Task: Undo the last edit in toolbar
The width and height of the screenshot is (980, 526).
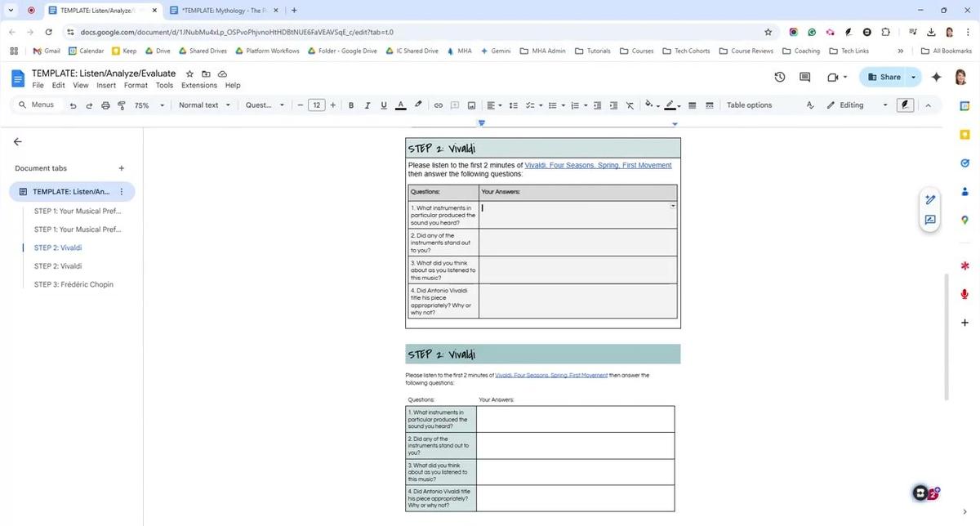Action: [73, 105]
